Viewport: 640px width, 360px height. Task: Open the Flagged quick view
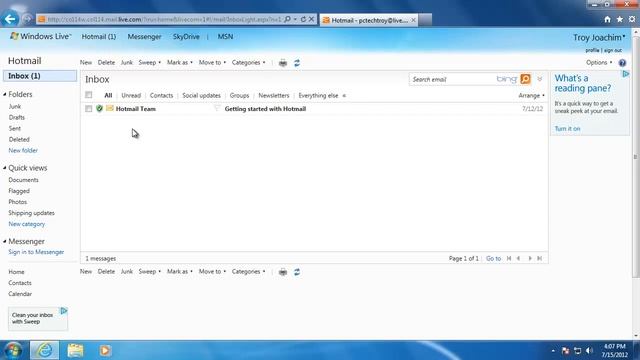[x=19, y=191]
